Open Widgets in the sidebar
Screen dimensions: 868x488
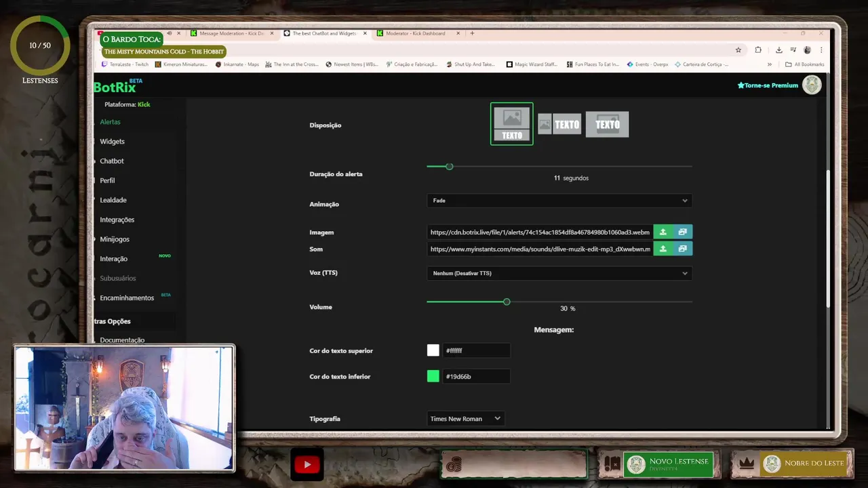pyautogui.click(x=112, y=142)
